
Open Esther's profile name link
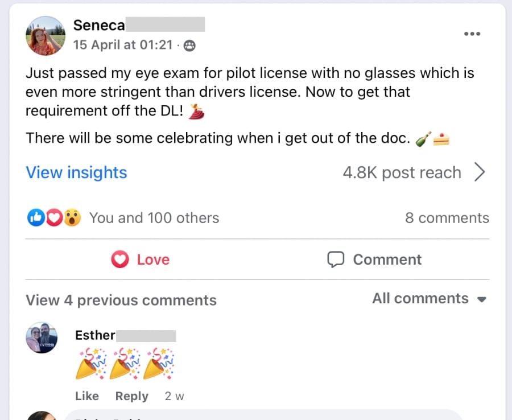(x=95, y=335)
